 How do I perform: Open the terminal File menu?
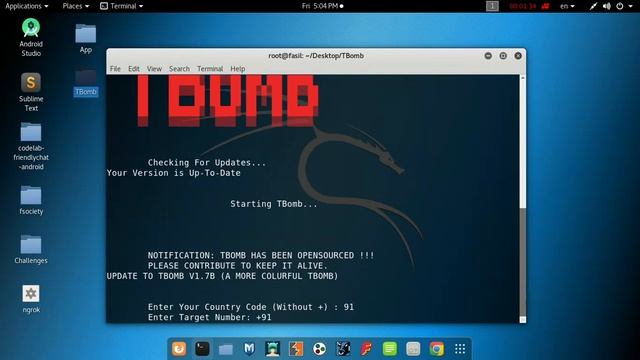point(115,69)
